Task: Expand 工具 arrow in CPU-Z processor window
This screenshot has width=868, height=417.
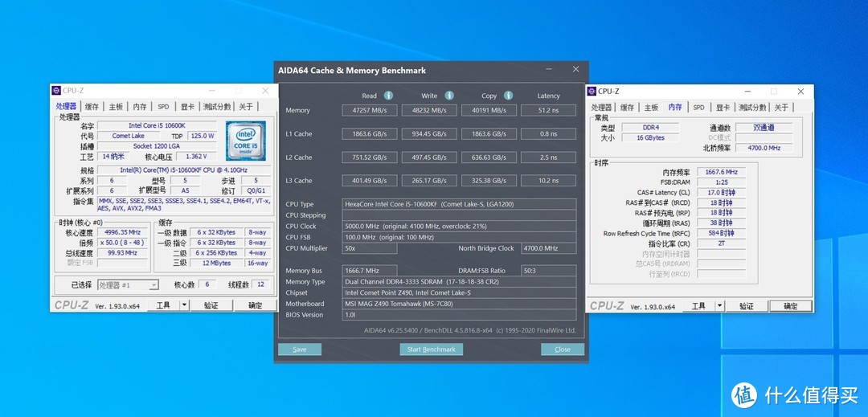Action: point(184,305)
